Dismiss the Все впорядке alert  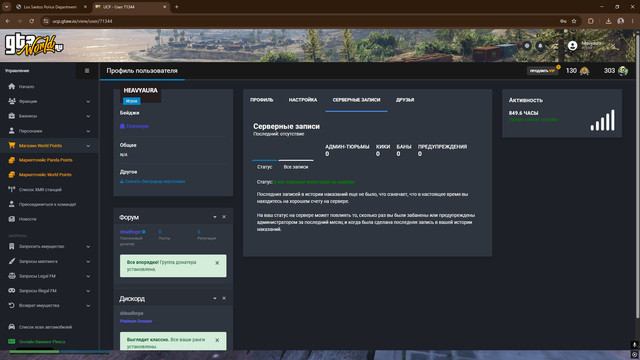click(x=217, y=263)
